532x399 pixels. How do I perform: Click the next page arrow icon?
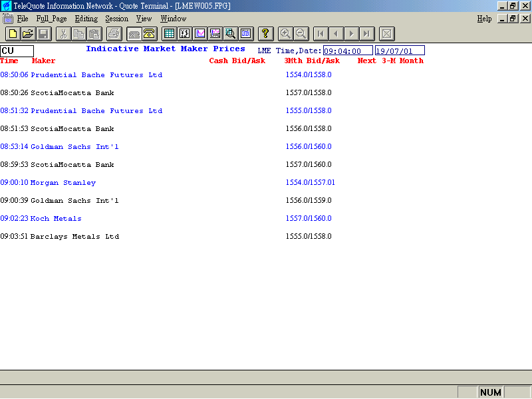[352, 34]
